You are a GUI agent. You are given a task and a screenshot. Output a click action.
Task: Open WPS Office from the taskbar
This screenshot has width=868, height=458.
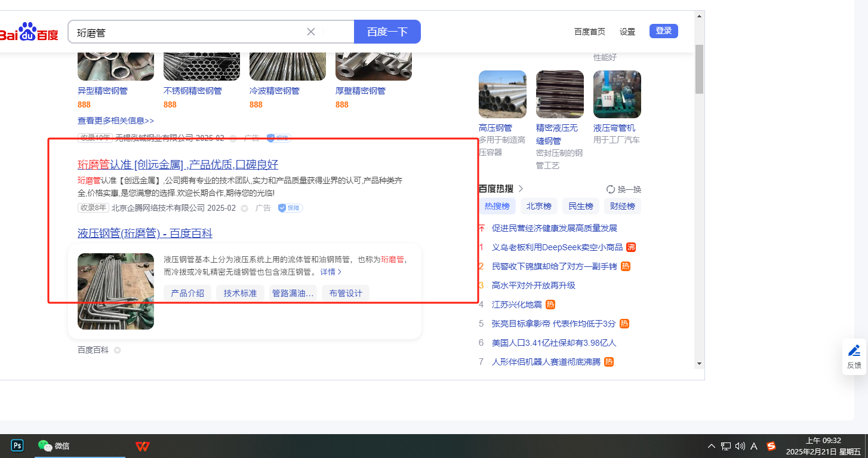142,446
